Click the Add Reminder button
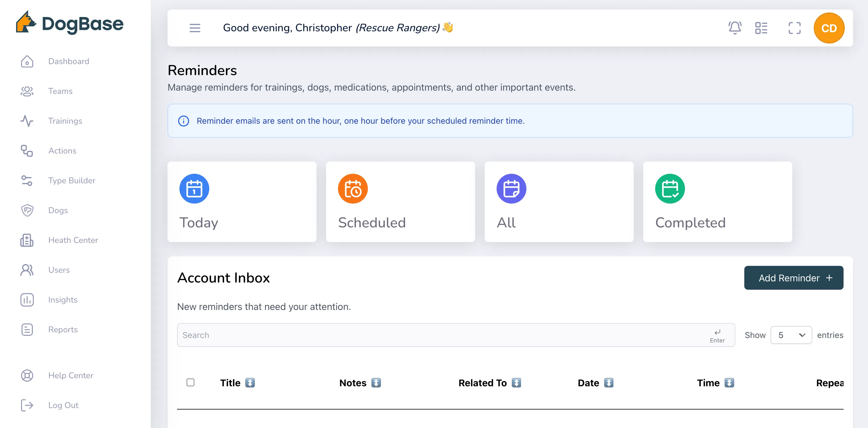 [793, 278]
